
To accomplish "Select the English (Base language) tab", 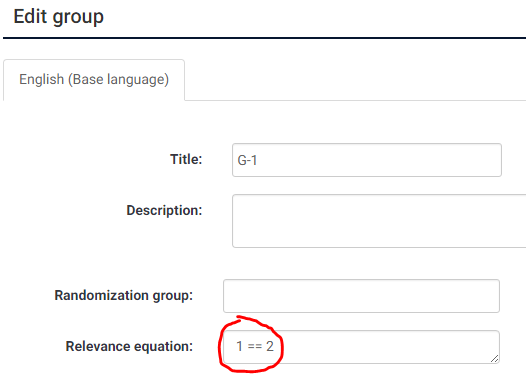I will (x=94, y=80).
